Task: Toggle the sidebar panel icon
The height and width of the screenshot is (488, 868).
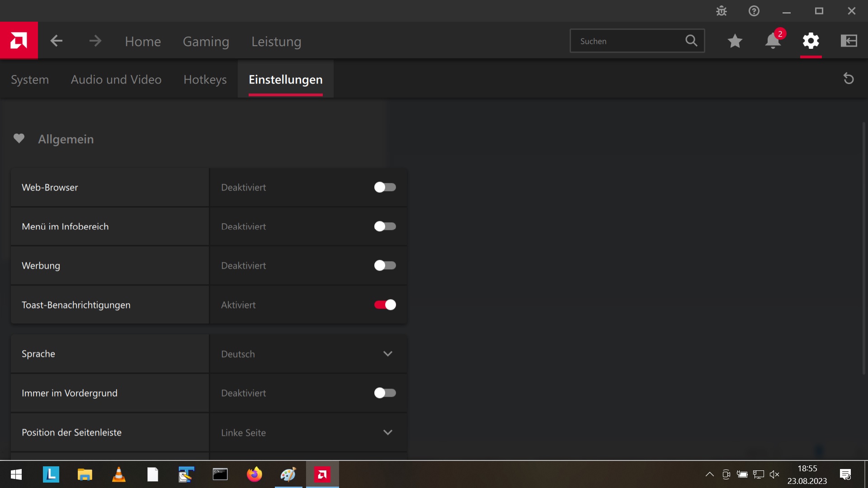Action: [x=849, y=41]
